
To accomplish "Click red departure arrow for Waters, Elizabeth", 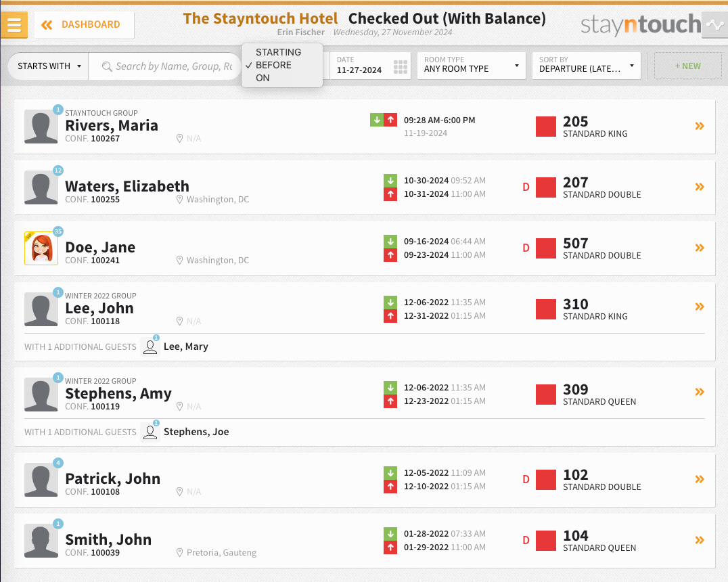I will [x=390, y=194].
